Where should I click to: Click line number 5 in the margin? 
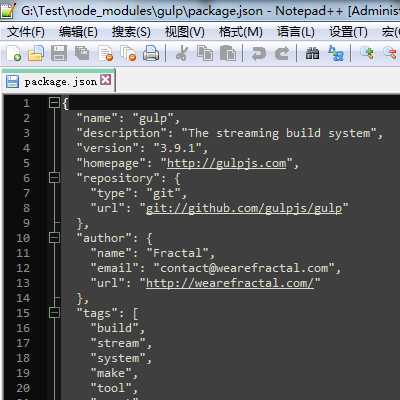pyautogui.click(x=26, y=163)
